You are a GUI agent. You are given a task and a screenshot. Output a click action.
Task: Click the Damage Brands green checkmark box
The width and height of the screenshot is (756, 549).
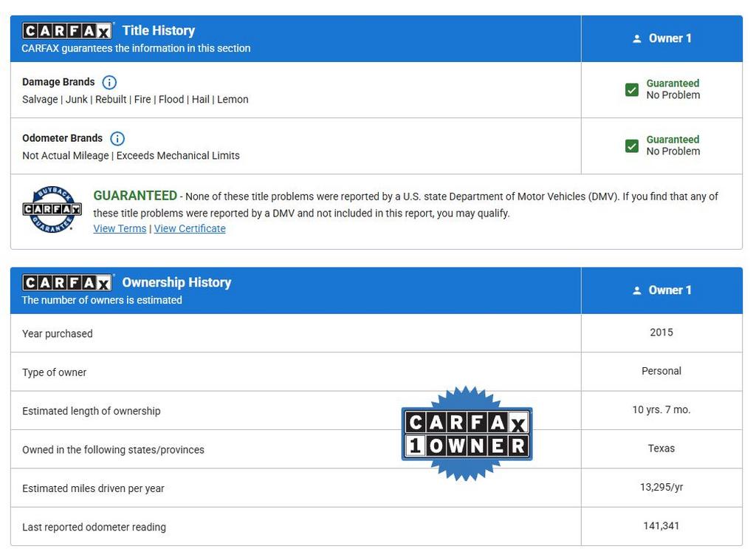tap(632, 89)
